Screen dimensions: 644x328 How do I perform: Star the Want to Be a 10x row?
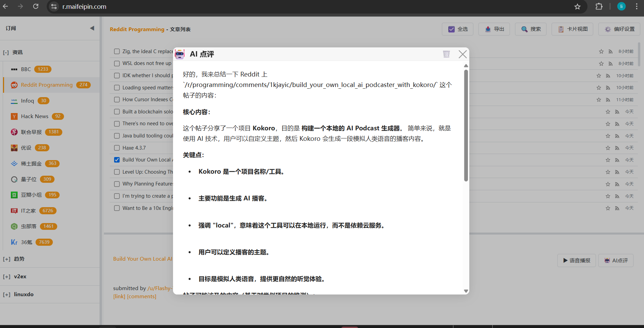(608, 208)
